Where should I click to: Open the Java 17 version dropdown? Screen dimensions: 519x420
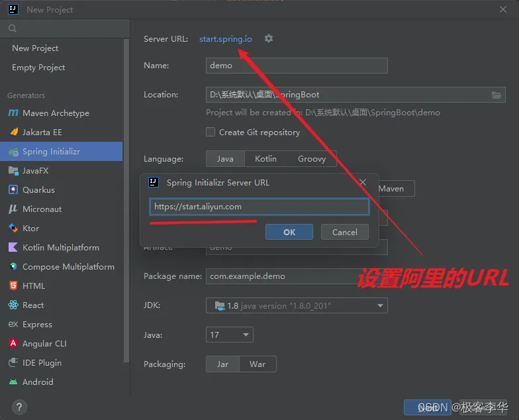229,335
